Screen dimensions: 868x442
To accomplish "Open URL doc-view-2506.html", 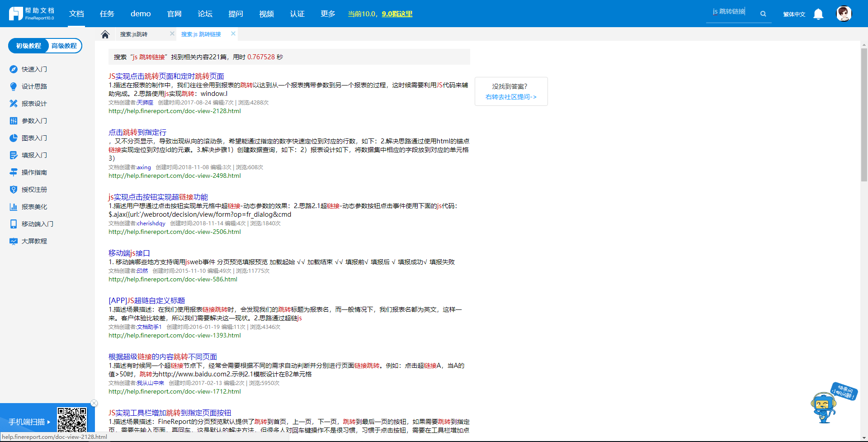I will [175, 232].
